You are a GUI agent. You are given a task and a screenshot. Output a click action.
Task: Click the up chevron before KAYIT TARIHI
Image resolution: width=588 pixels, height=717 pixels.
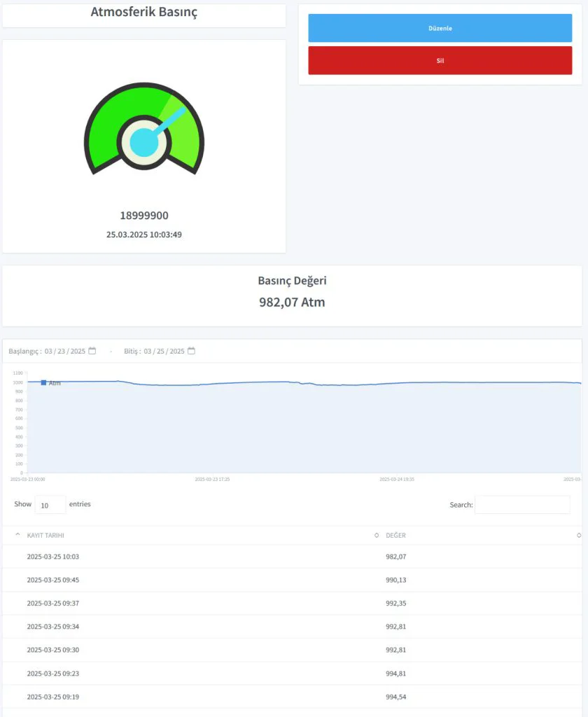coord(17,535)
